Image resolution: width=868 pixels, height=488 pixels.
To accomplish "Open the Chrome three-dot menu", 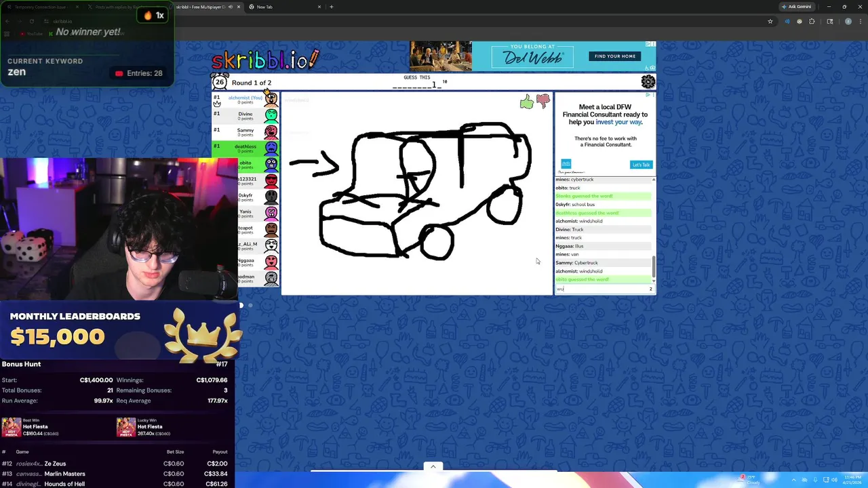I will pyautogui.click(x=860, y=21).
